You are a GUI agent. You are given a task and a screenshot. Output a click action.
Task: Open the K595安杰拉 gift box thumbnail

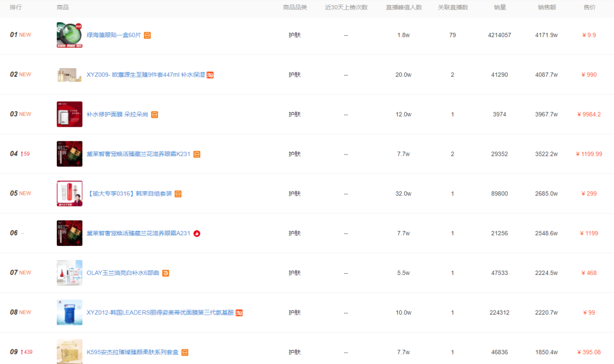click(x=70, y=352)
